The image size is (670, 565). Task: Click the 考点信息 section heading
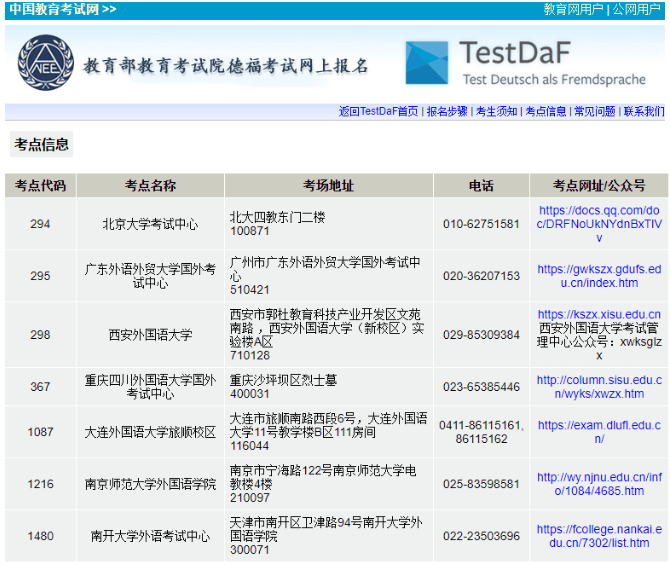click(41, 144)
